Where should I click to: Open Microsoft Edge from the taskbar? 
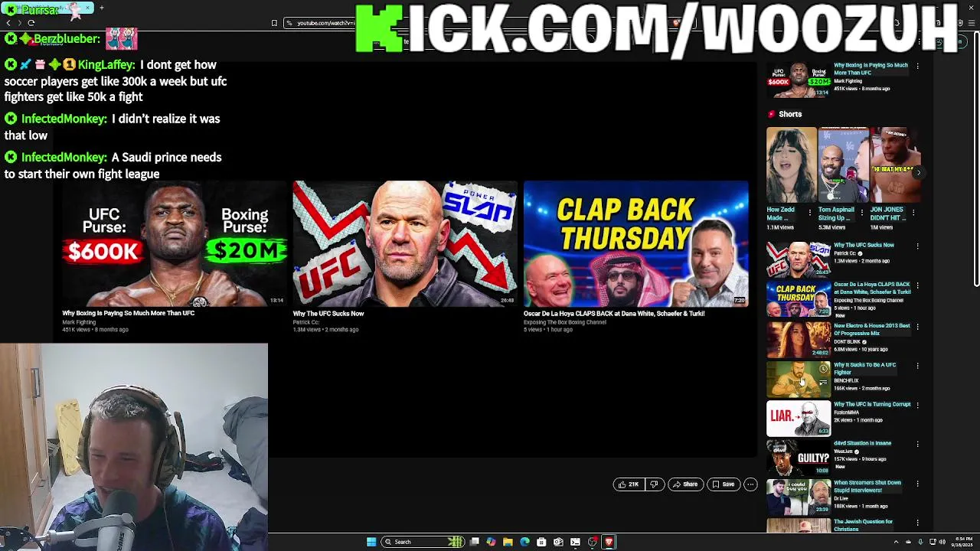[524, 542]
